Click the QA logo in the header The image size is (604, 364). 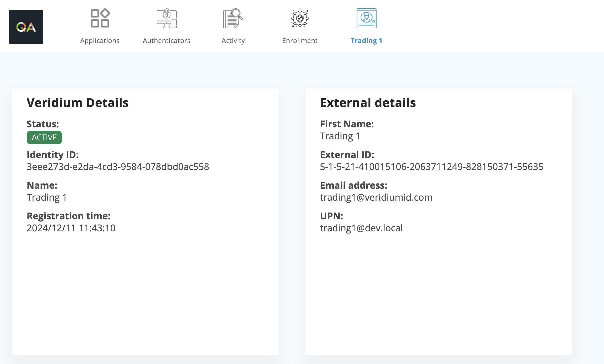point(26,27)
